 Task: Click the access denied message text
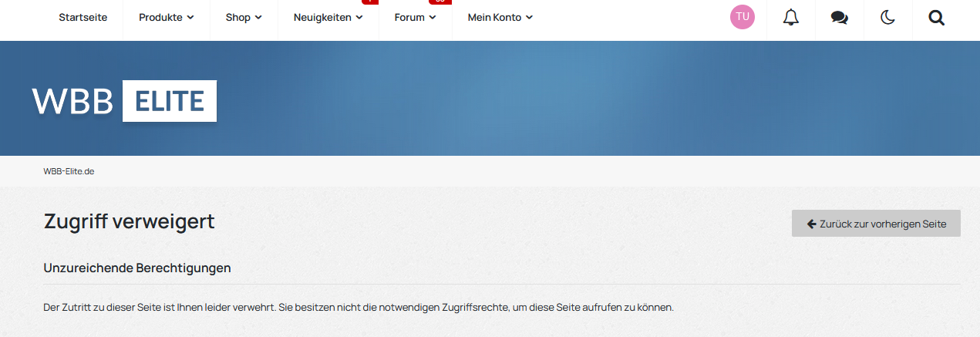359,308
